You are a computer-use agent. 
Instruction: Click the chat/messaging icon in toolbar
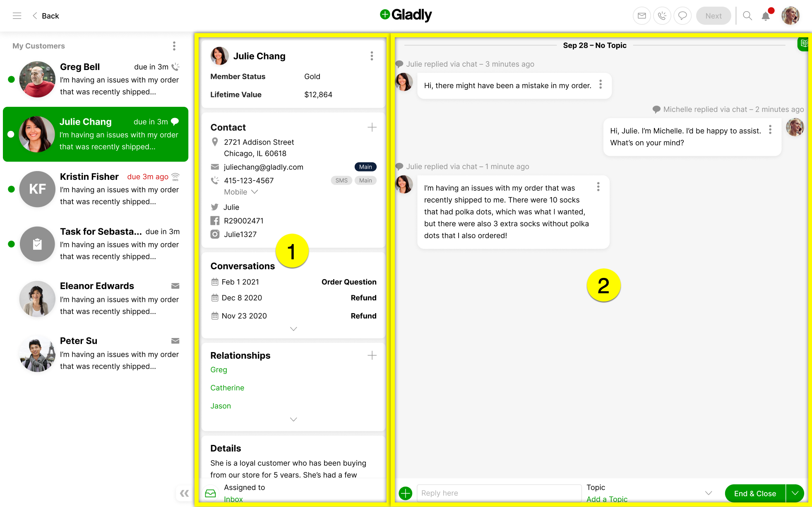(682, 16)
